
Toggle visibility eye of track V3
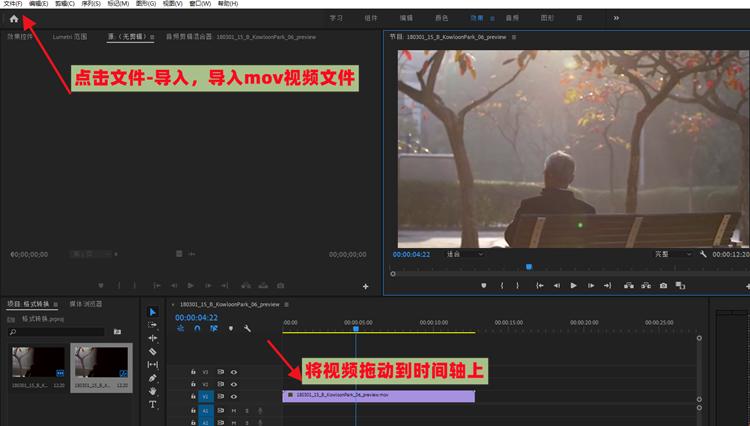[x=234, y=371]
